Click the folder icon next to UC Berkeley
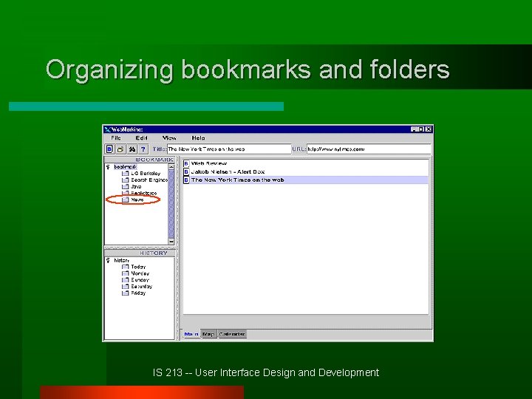This screenshot has width=532, height=399. pyautogui.click(x=125, y=174)
